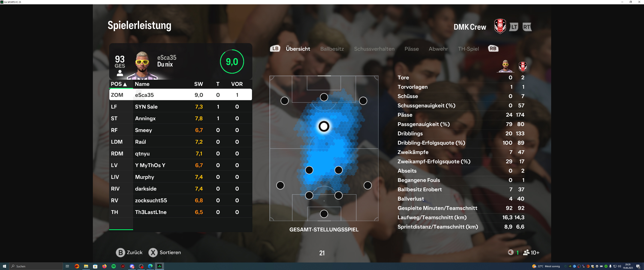Open Firefox from the taskbar
Screen dimensions: 644x270
[x=104, y=266]
